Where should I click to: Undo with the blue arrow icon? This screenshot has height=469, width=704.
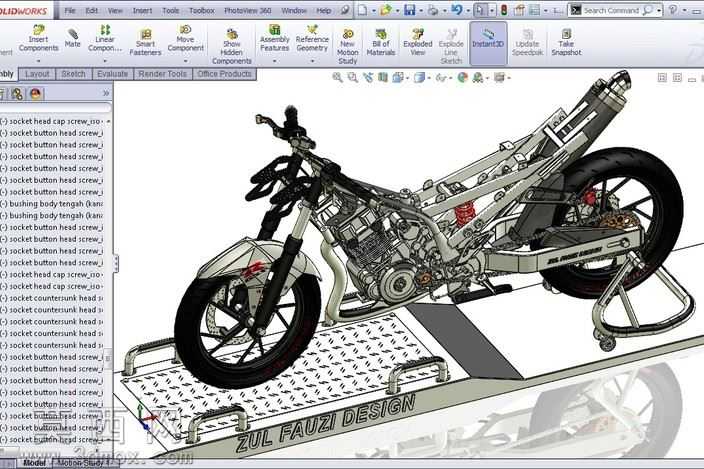(457, 10)
